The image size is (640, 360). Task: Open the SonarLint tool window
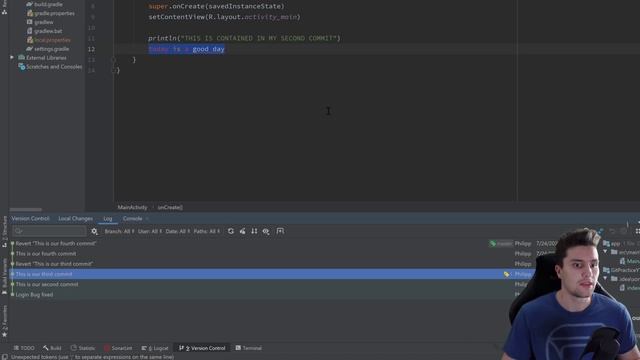[x=118, y=348]
